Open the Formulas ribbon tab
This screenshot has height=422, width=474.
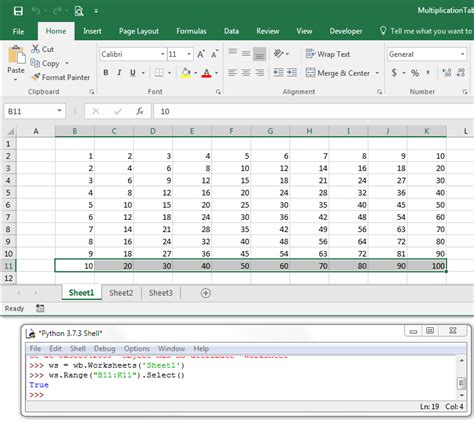[x=191, y=31]
